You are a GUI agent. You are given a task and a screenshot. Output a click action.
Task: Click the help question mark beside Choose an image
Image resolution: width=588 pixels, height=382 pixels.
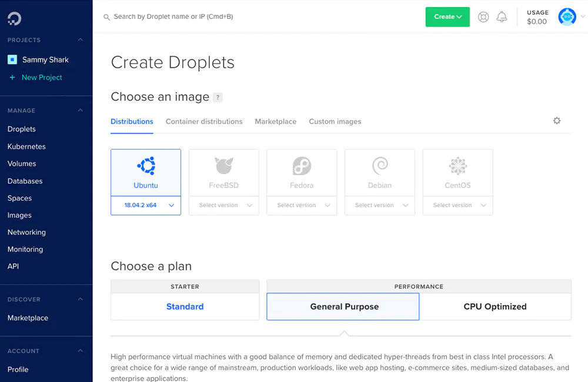pyautogui.click(x=218, y=98)
